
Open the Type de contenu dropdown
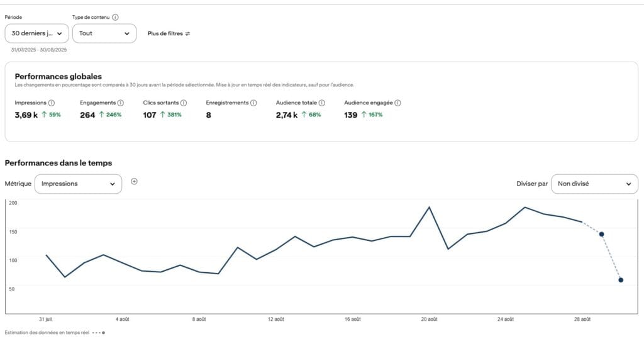[x=104, y=33]
